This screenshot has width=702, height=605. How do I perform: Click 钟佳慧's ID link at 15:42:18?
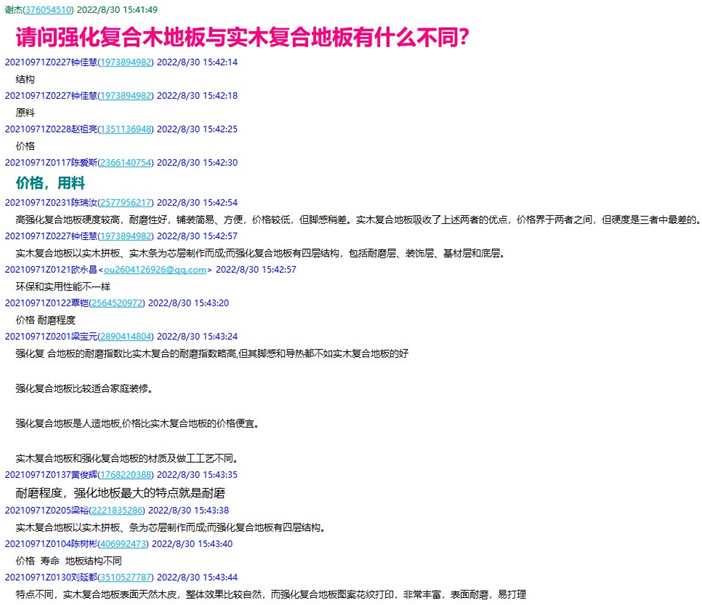pos(125,95)
